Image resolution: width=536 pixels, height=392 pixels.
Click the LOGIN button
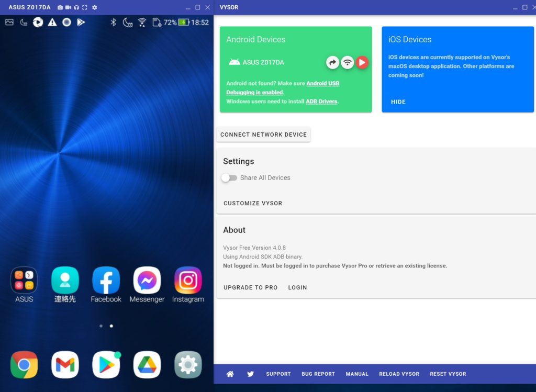point(297,288)
